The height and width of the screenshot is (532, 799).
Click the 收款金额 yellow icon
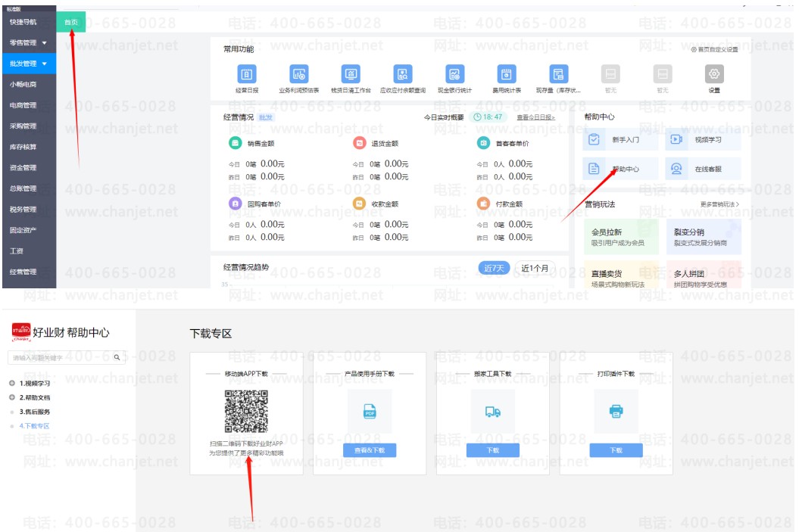(x=359, y=204)
